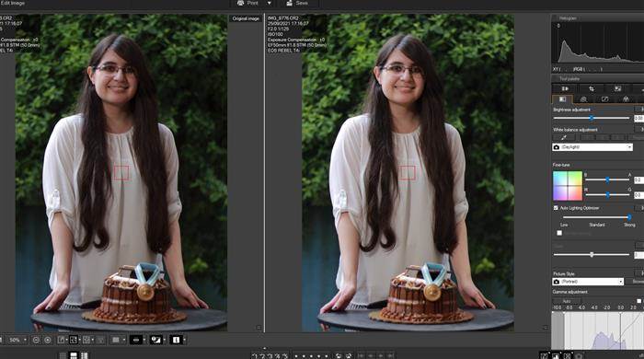Image resolution: width=644 pixels, height=359 pixels.
Task: Open the Print dropdown arrow
Action: click(270, 4)
